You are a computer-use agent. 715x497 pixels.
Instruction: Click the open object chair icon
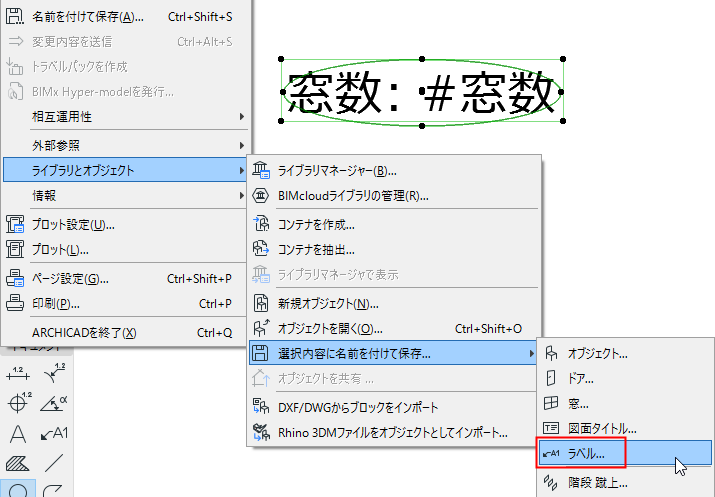pyautogui.click(x=261, y=328)
